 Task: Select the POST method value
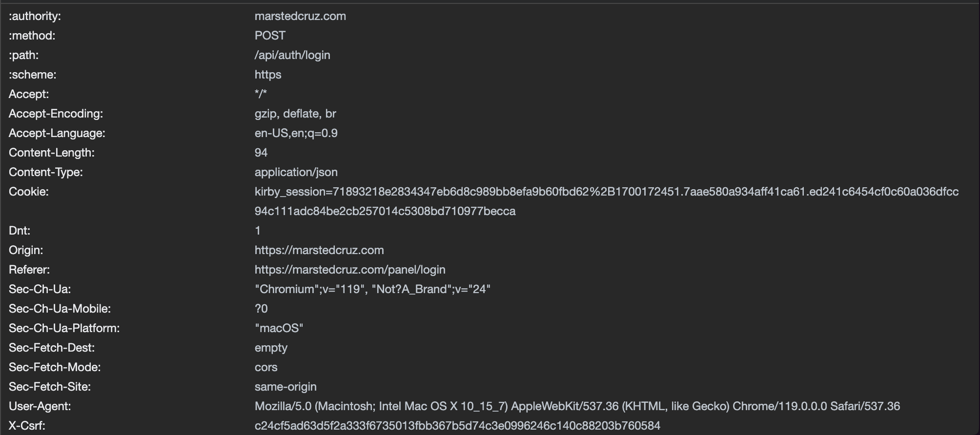pyautogui.click(x=270, y=36)
